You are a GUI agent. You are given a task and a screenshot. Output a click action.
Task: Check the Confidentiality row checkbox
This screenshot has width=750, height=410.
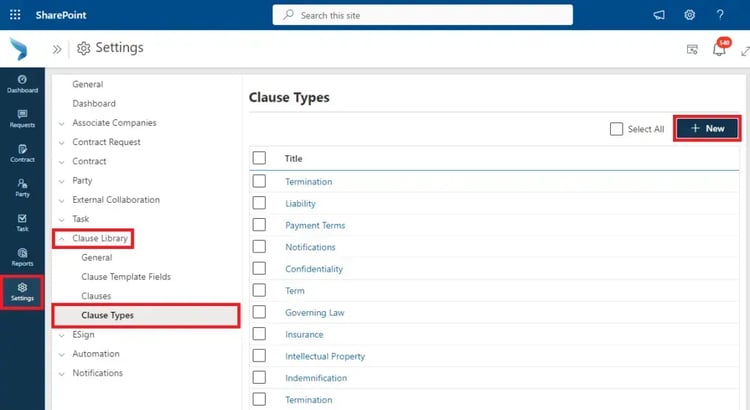click(x=259, y=268)
